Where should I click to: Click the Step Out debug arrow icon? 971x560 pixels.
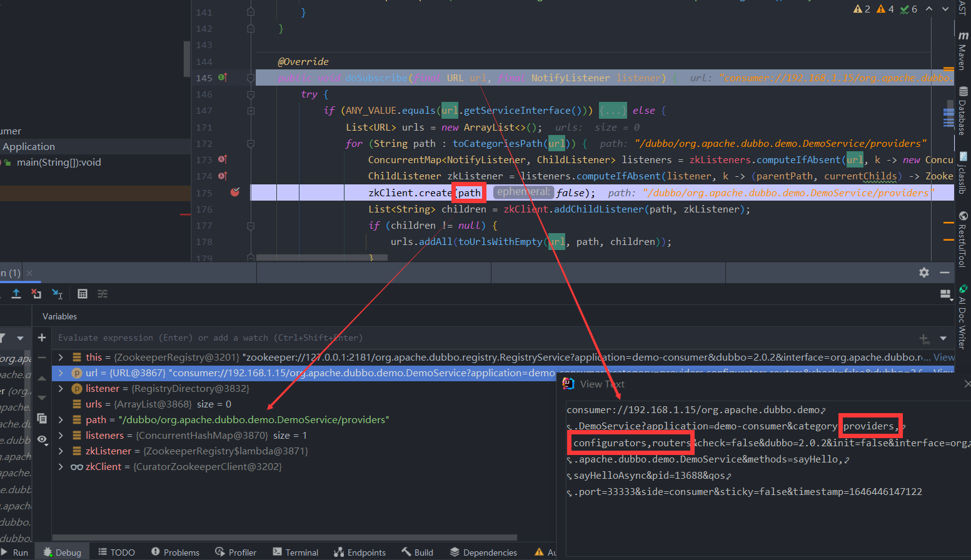[16, 294]
